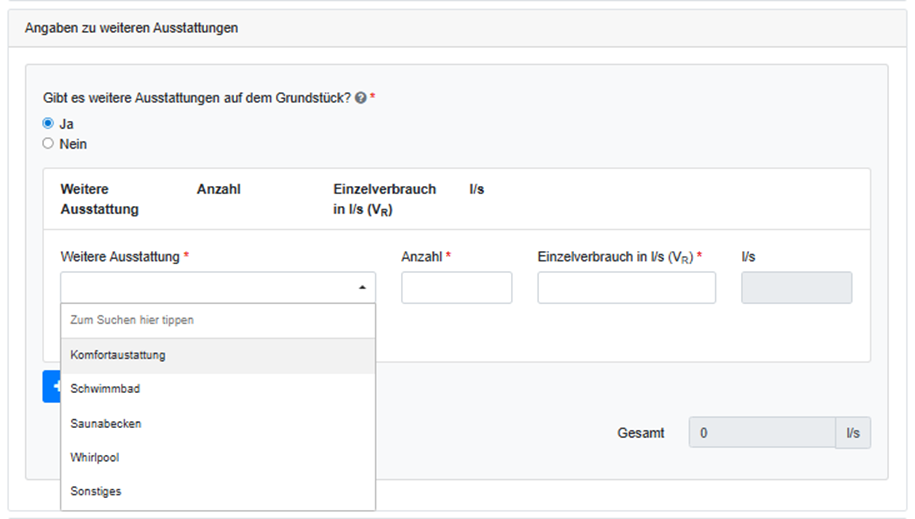The image size is (915, 519).
Task: Choose the "Nein" radio option
Action: pyautogui.click(x=48, y=144)
